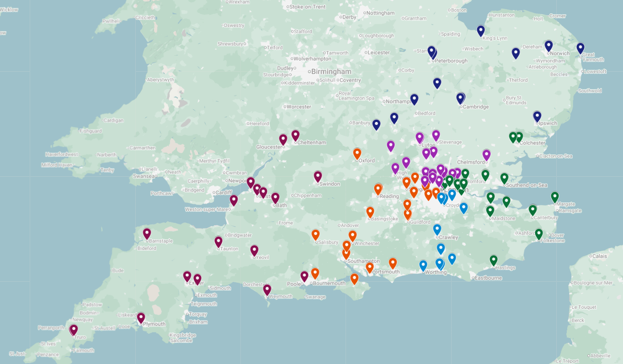
Task: Select the green pin near Colchester
Action: 514,137
